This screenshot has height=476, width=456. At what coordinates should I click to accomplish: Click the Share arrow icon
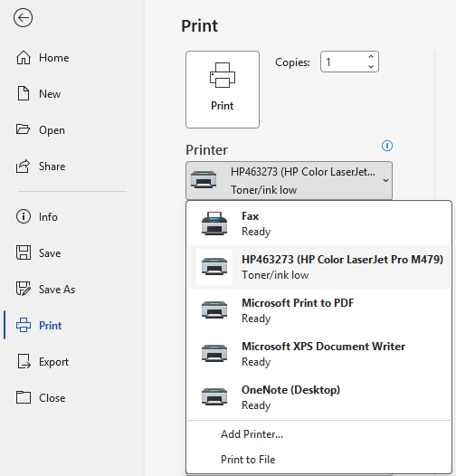coord(24,166)
